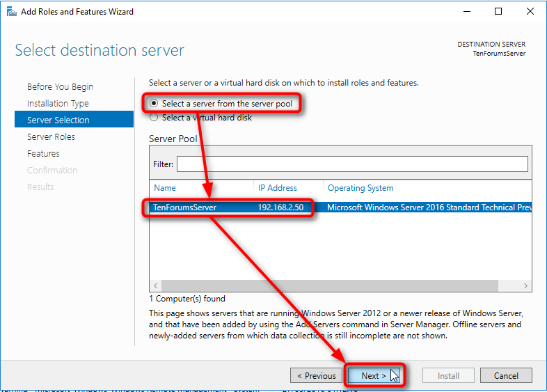
Task: Jump to the Server Roles step
Action: (x=51, y=137)
